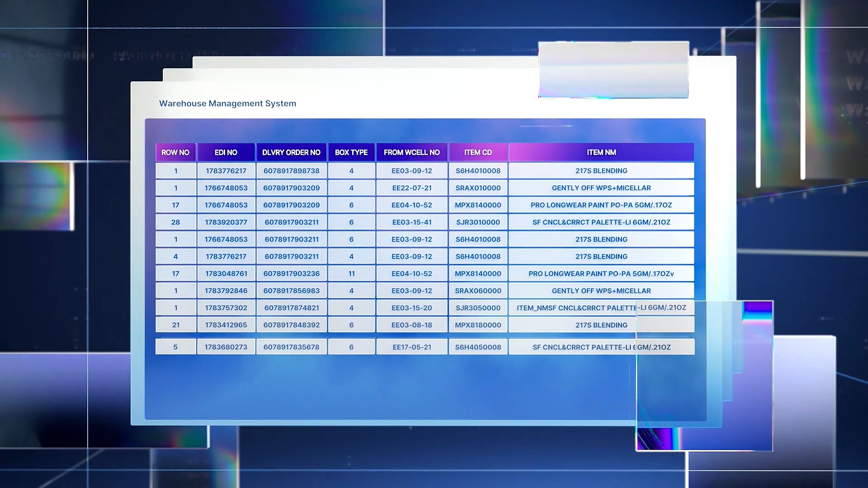The image size is (868, 488).
Task: Click MPX8140000 in the 1783048761 row
Action: [x=478, y=274]
